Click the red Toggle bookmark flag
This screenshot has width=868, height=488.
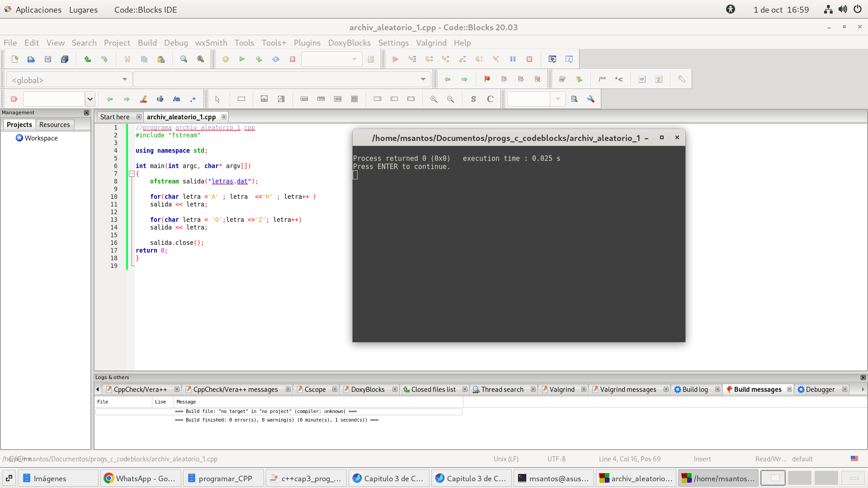coord(487,79)
